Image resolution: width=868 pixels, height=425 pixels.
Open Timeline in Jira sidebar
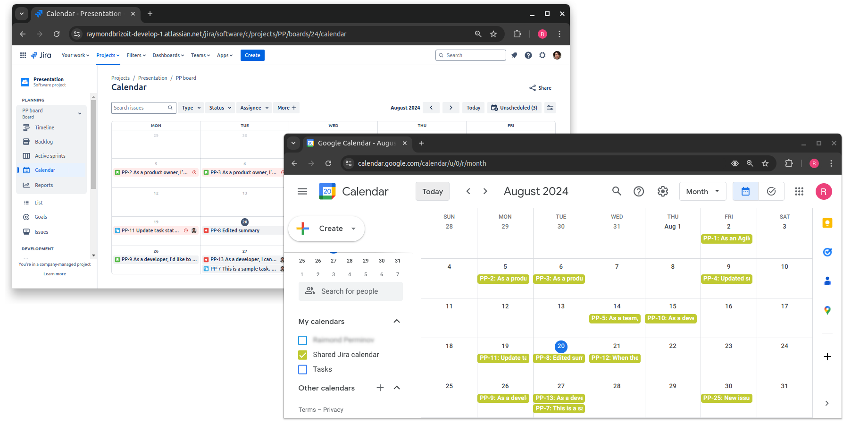[x=44, y=127]
